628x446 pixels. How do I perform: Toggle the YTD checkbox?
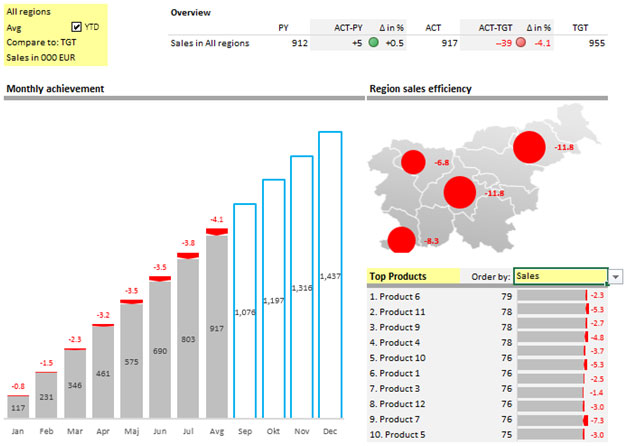pos(76,27)
